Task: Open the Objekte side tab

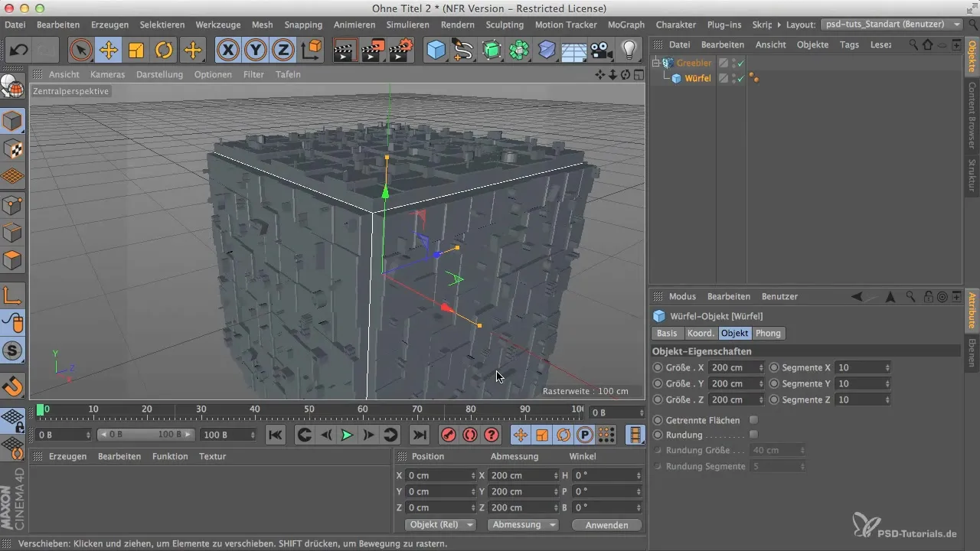Action: pyautogui.click(x=972, y=56)
